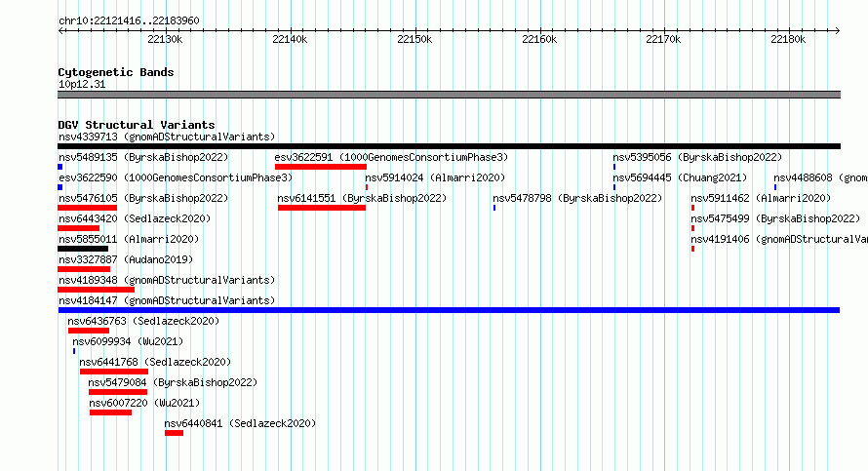Select the nsv5395056 variant label

697,157
